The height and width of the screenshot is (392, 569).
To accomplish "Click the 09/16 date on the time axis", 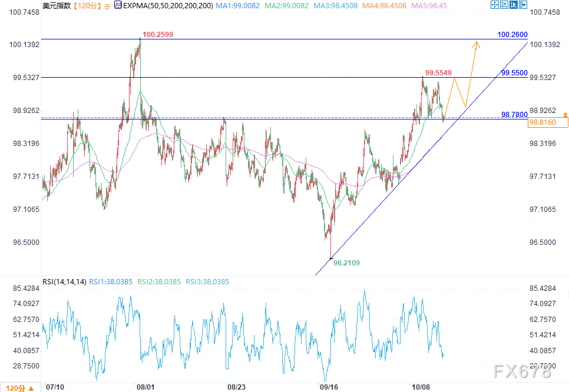I will pyautogui.click(x=327, y=387).
